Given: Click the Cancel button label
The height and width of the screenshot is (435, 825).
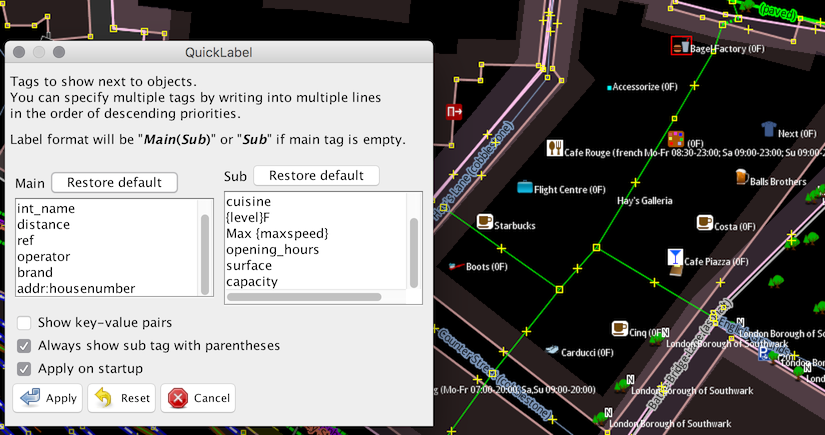Looking at the screenshot, I should (212, 398).
